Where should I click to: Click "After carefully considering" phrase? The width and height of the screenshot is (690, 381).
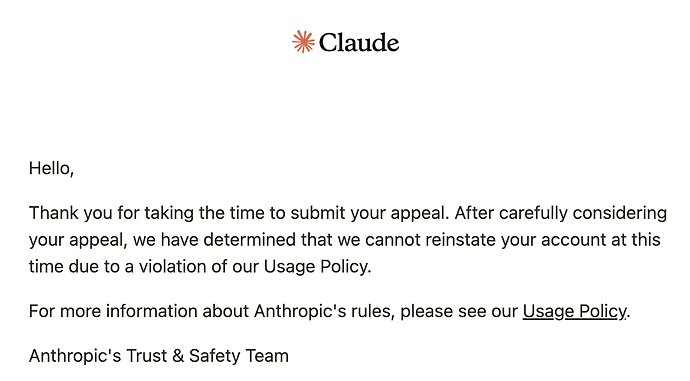(561, 213)
